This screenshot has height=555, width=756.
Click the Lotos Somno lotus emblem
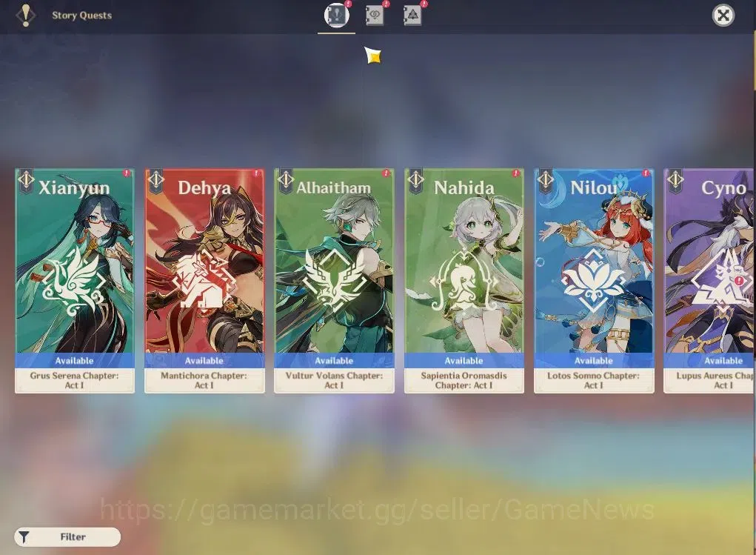(594, 280)
